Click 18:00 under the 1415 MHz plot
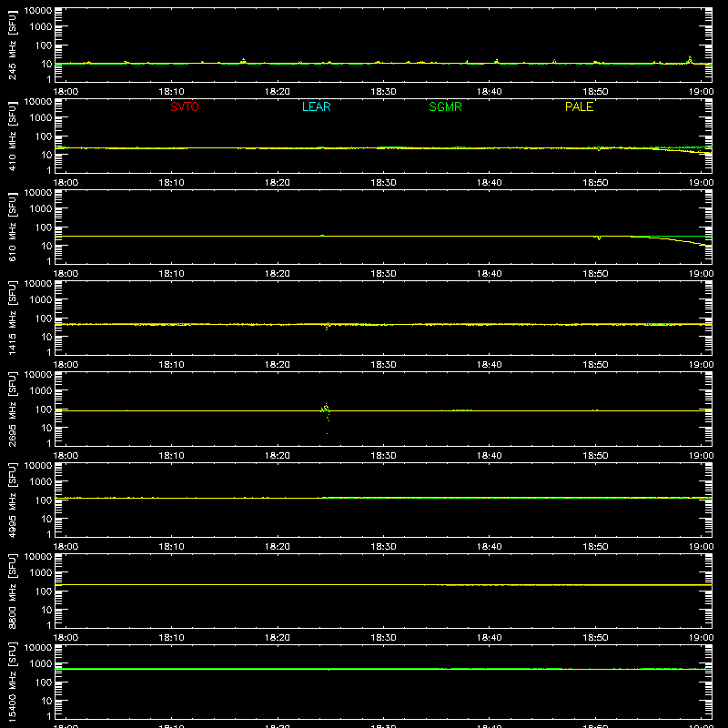This screenshot has height=728, width=728. coord(66,365)
